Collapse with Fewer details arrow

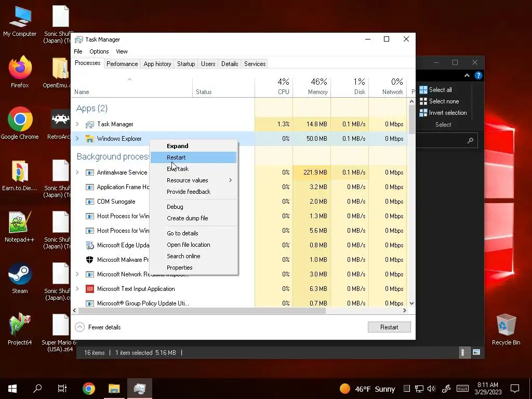pyautogui.click(x=79, y=327)
